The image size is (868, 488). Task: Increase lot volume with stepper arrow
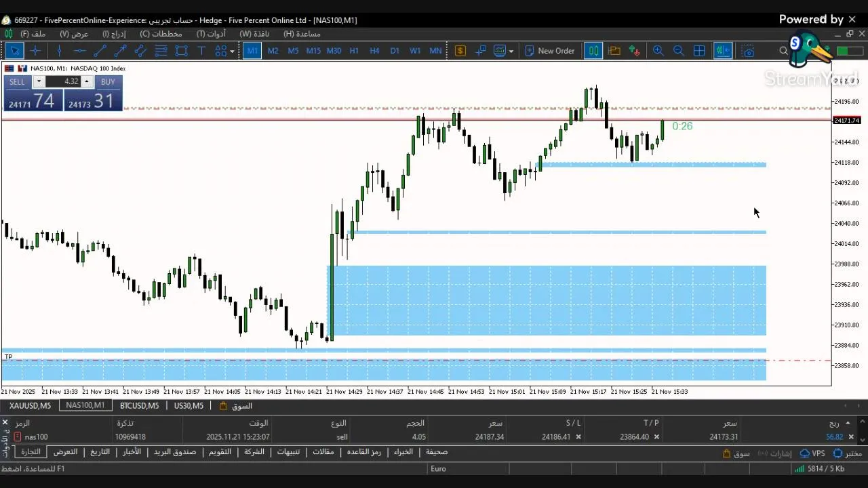86,81
